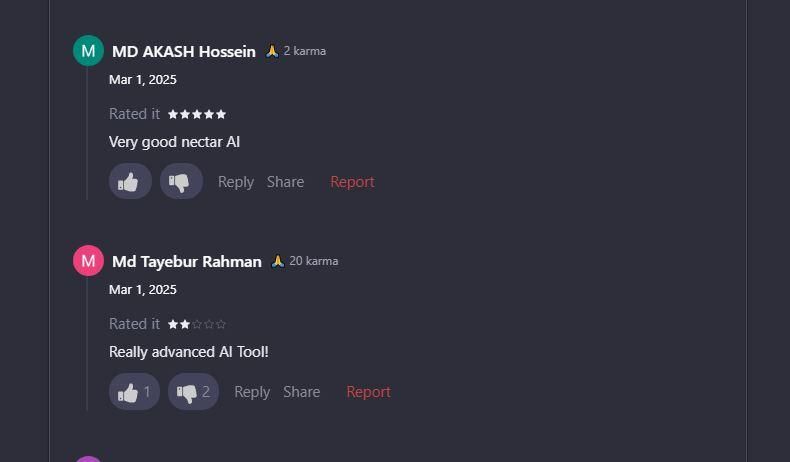This screenshot has height=462, width=790.
Task: Click Md Tayebur Rahman's pink avatar
Action: 88,261
